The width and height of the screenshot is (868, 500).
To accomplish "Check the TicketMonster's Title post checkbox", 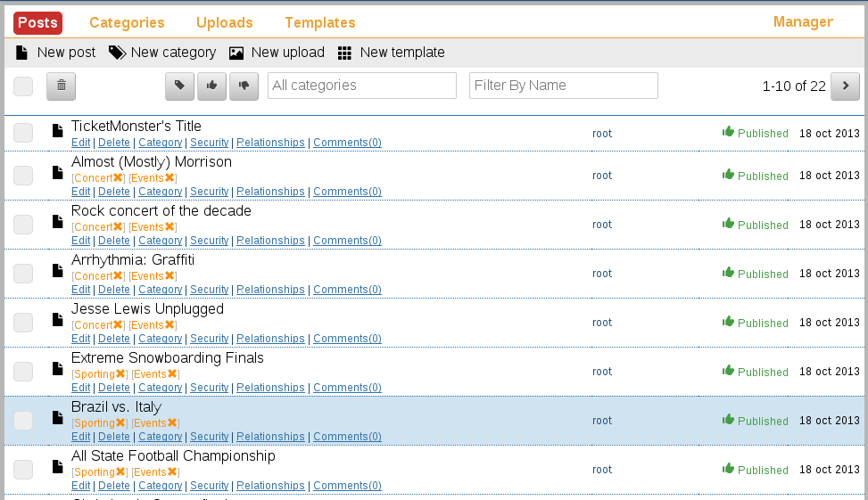I will click(23, 133).
